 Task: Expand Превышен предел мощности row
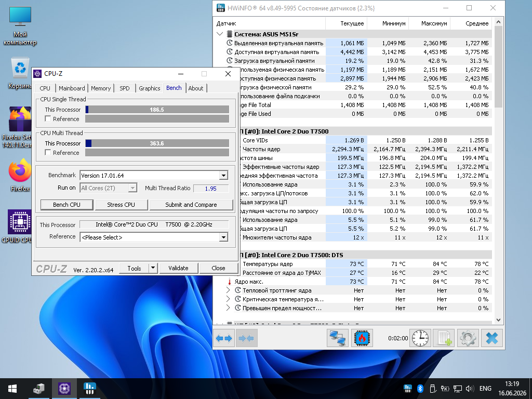click(229, 308)
